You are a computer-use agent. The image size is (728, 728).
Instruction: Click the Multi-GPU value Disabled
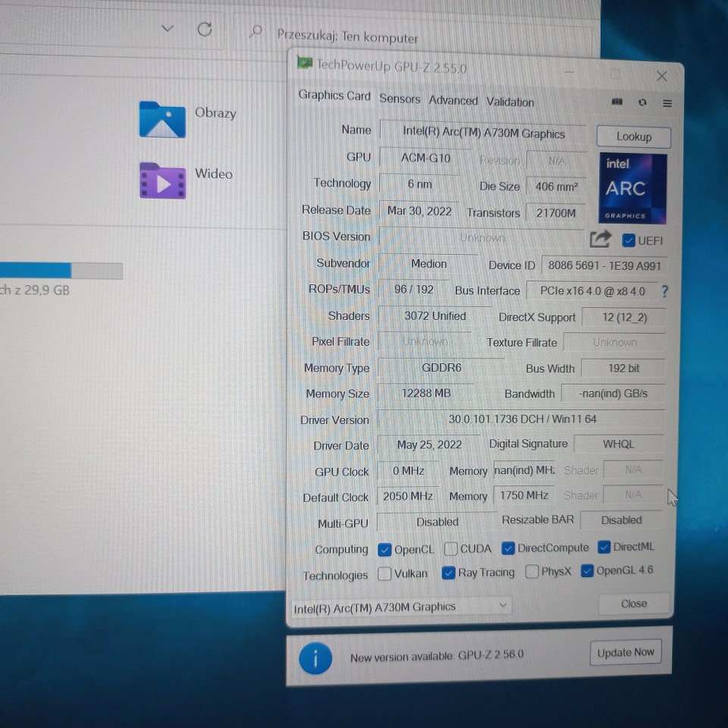coord(437,522)
